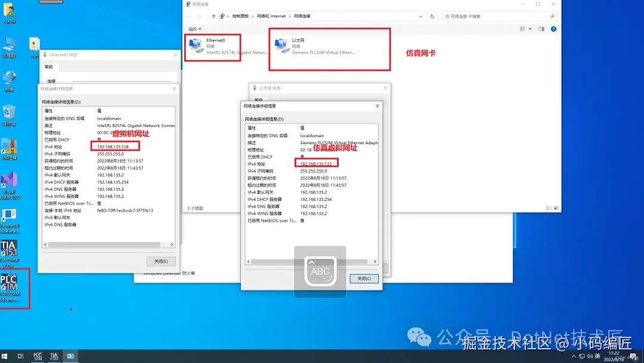Click the control panel taskbar icon
The height and width of the screenshot is (363, 644).
pyautogui.click(x=70, y=356)
